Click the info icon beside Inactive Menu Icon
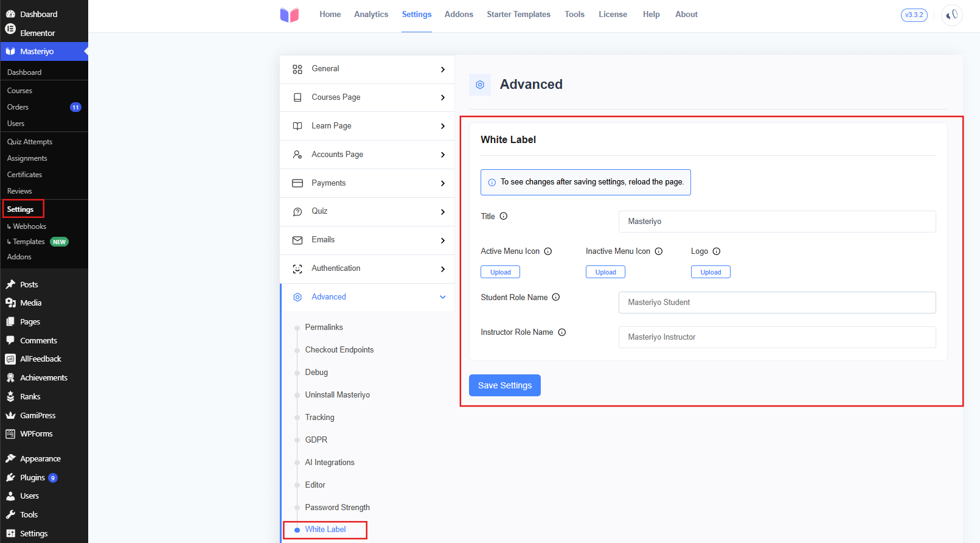 [659, 251]
